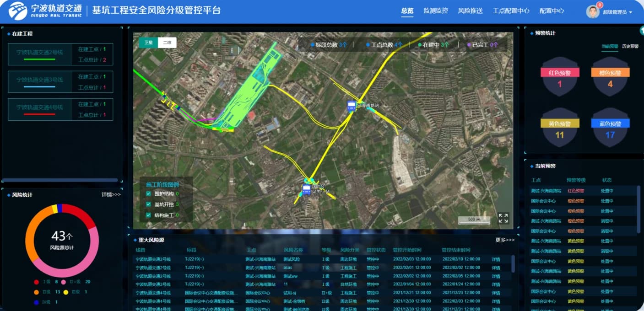Image resolution: width=644 pixels, height=311 pixels.
Task: Show the 历史预警 history warnings tab
Action: pos(630,46)
